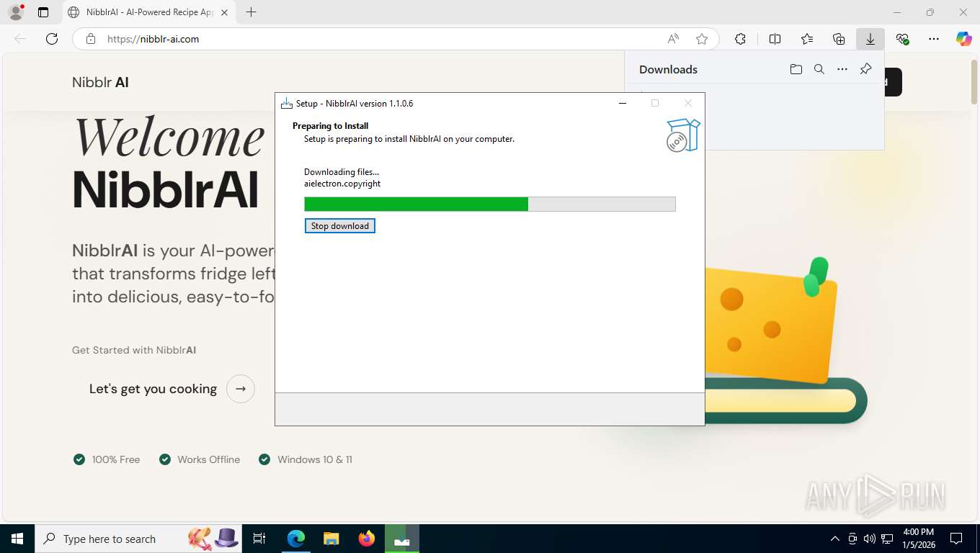Open Task View on taskbar
This screenshot has width=980, height=553.
point(260,539)
